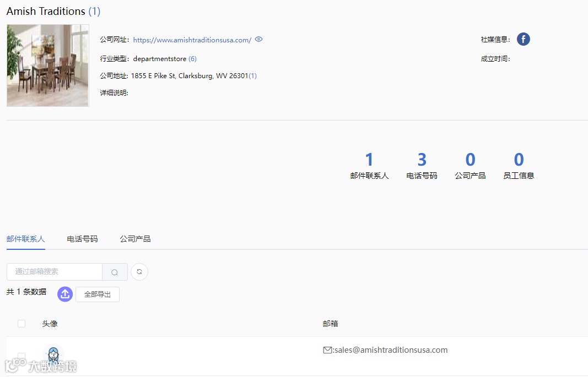The width and height of the screenshot is (588, 377).
Task: Click the purple upload export icon
Action: coord(65,294)
